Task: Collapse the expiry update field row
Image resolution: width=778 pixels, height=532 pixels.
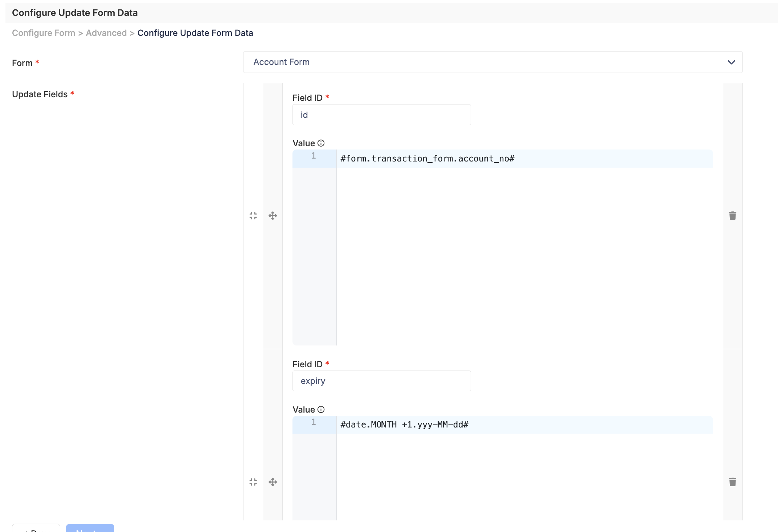Action: click(253, 482)
